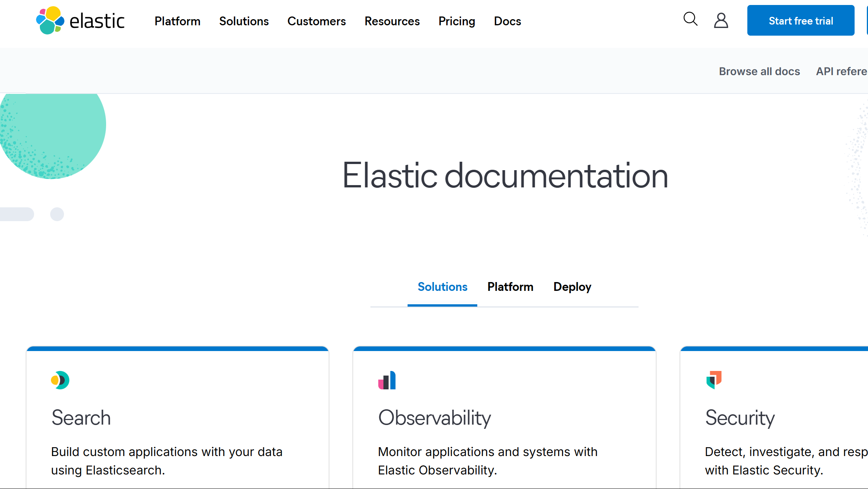Click the Elastic logo

click(80, 21)
